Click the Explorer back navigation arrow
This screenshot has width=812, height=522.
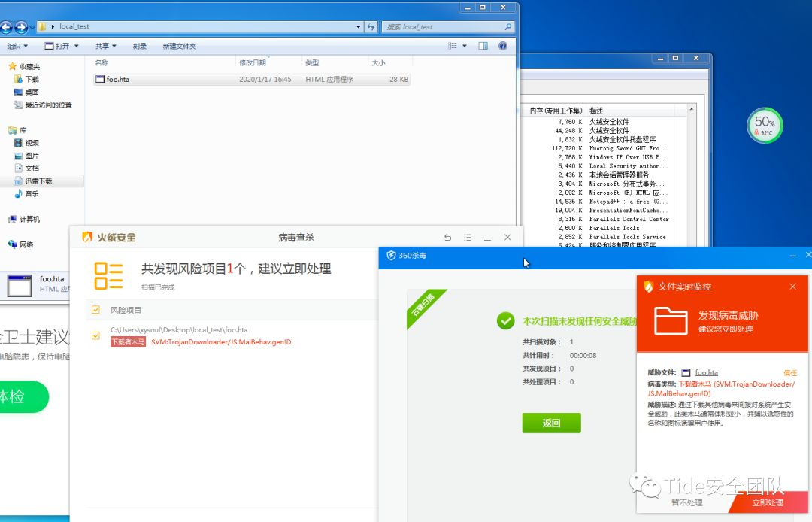tap(6, 27)
